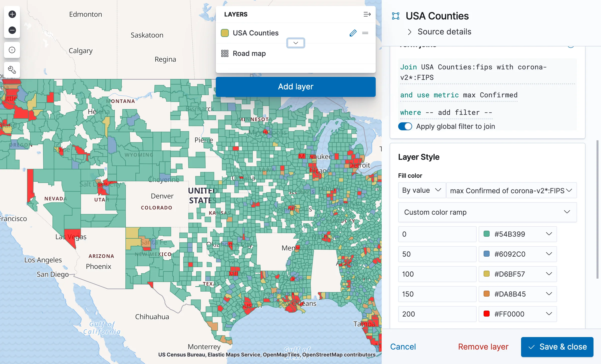Grab the USA Counties reorder handle

(x=365, y=33)
